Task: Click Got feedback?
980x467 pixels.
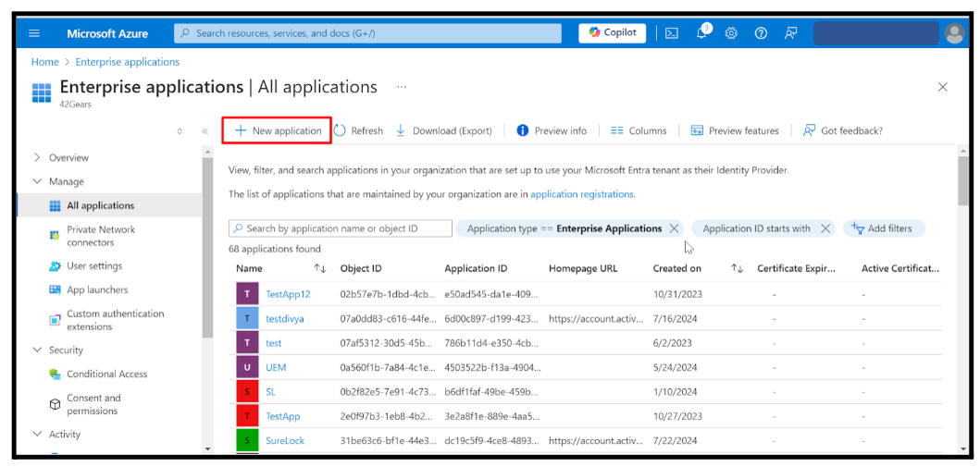Action: coord(843,130)
